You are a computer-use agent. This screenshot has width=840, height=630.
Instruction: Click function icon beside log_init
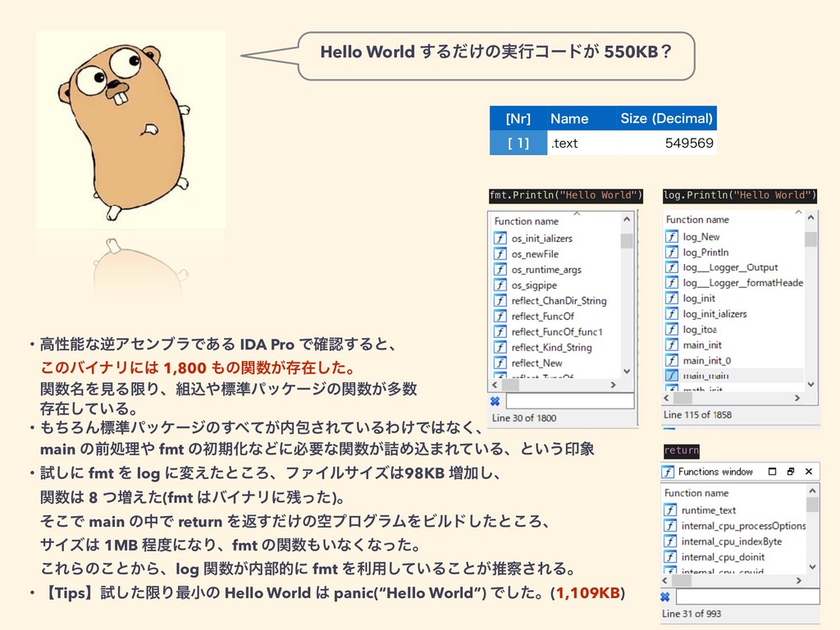(x=671, y=298)
